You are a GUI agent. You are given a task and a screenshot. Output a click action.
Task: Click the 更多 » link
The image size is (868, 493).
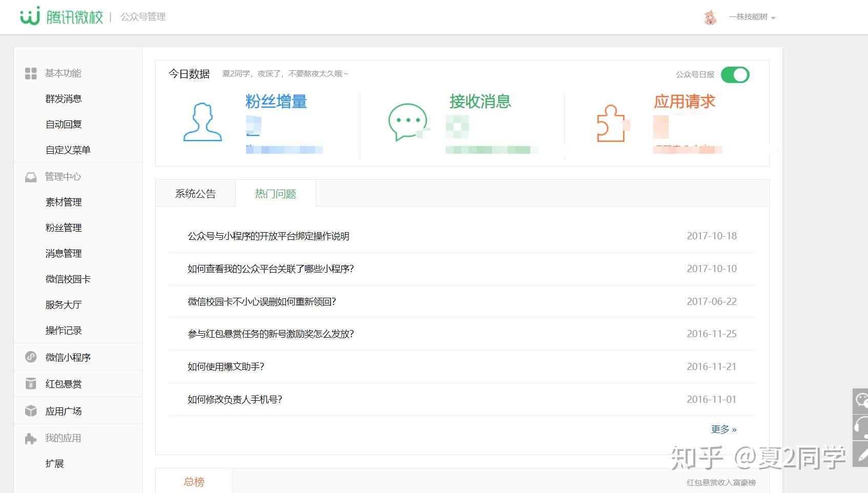[x=724, y=429]
